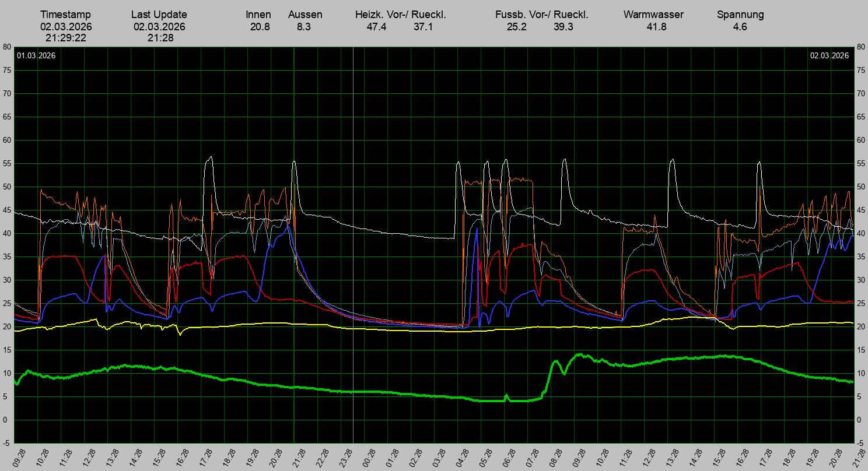Click the Spannung value 4.6
The image size is (868, 471).
tap(740, 26)
